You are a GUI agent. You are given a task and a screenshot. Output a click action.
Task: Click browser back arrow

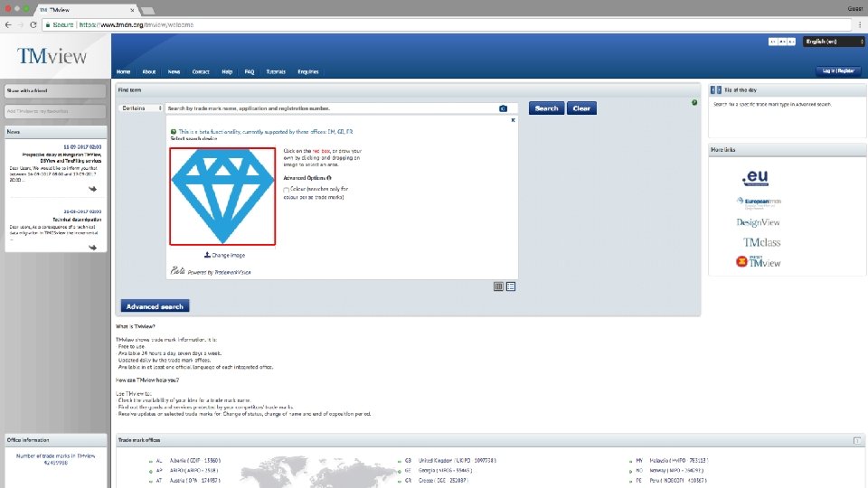8,25
